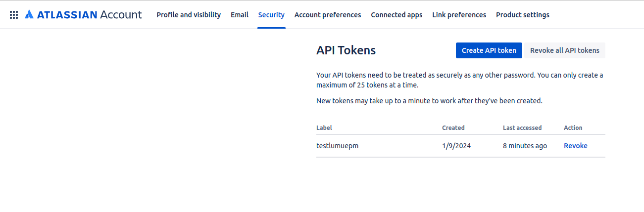Open the Connected apps tab
Image resolution: width=644 pixels, height=212 pixels.
click(396, 15)
